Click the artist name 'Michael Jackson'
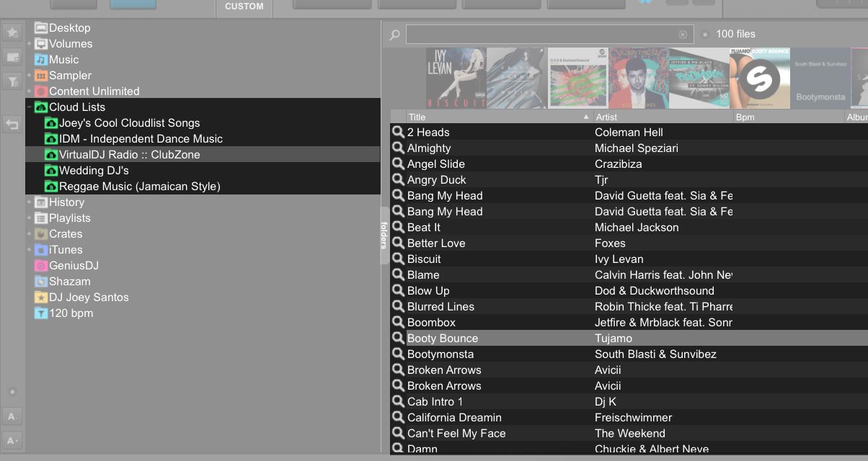868x461 pixels. pos(637,228)
